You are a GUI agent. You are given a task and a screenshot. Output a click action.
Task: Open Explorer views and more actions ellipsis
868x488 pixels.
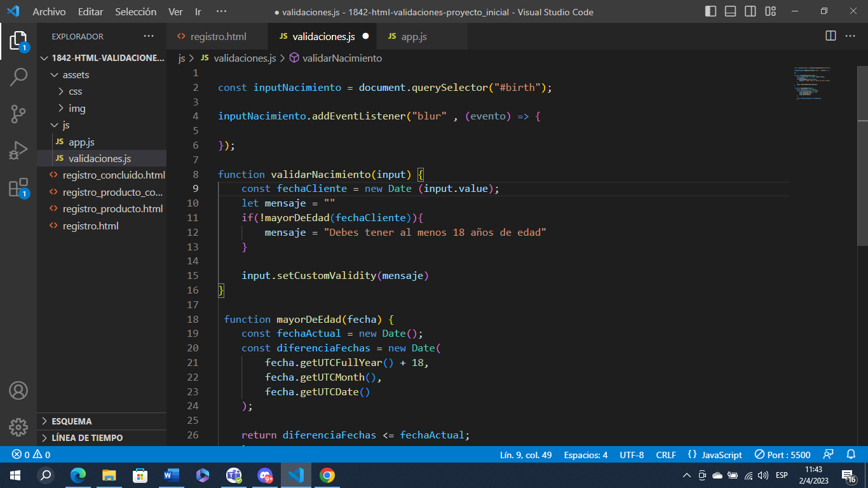[149, 36]
